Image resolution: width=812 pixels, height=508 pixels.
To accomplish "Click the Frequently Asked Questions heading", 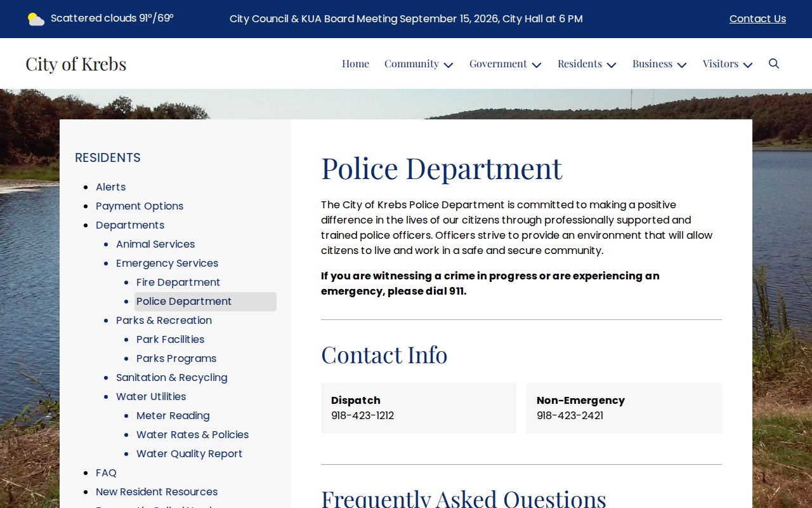I will pos(464,498).
